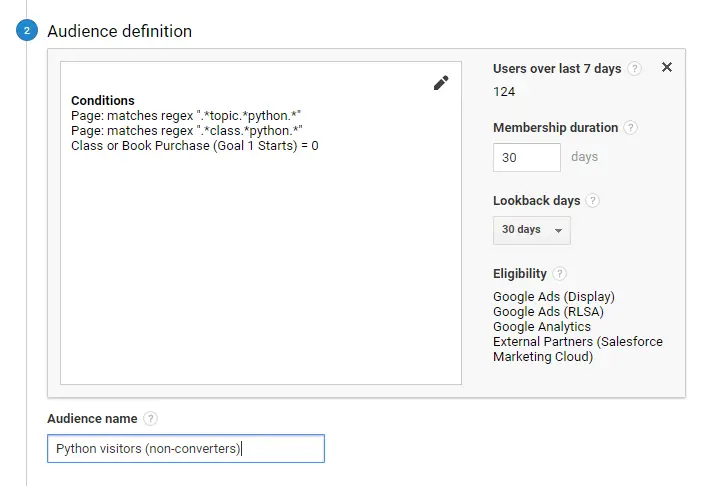
Task: Select Google Analytics eligibility entry
Action: (542, 327)
